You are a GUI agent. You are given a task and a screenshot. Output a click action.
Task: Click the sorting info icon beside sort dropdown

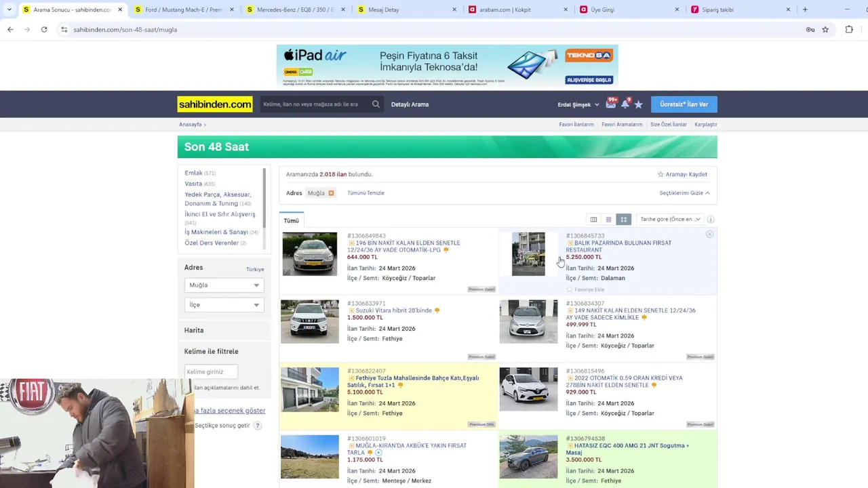point(711,220)
